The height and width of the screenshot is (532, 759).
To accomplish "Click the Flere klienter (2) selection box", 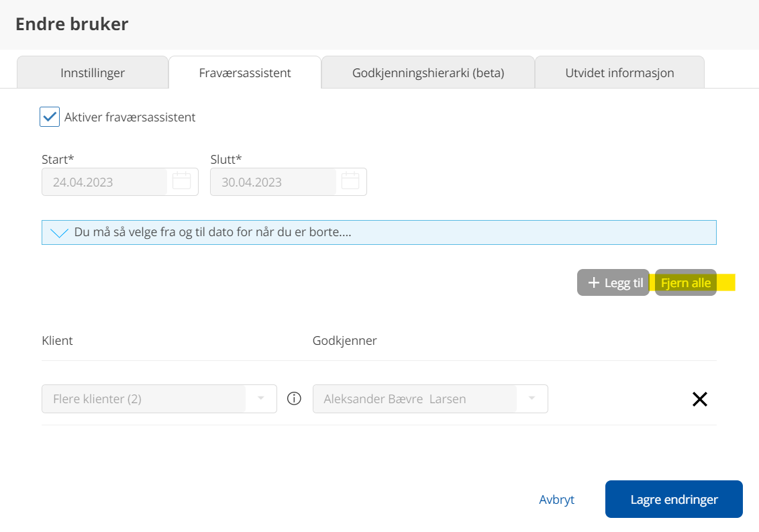I will tap(144, 399).
